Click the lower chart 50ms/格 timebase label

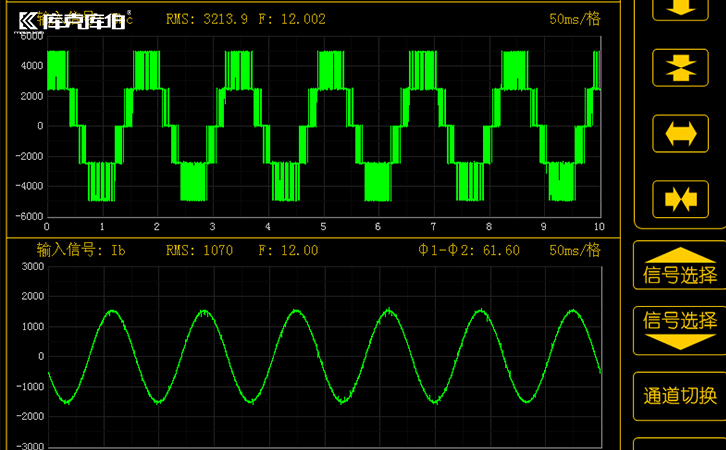[574, 250]
